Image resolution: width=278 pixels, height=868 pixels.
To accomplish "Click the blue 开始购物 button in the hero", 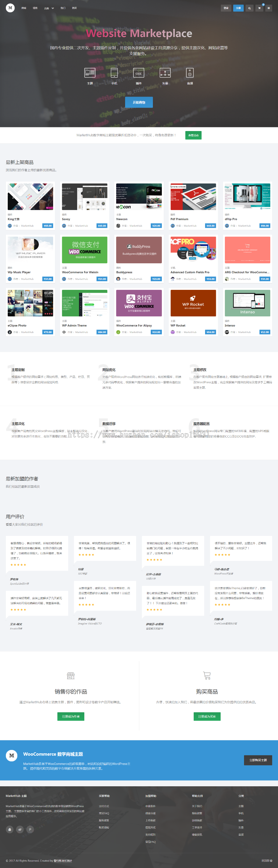I will [139, 102].
